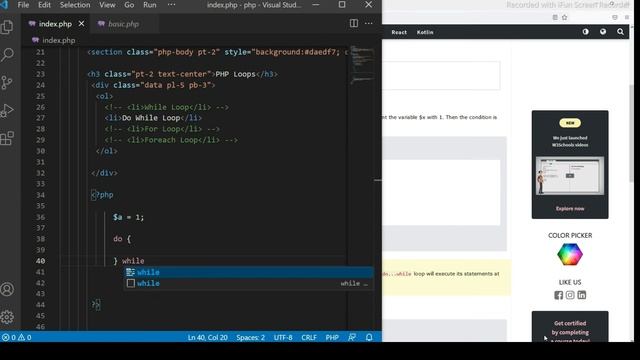
Task: Click the COLOR PICKER heading text
Action: [x=570, y=236]
